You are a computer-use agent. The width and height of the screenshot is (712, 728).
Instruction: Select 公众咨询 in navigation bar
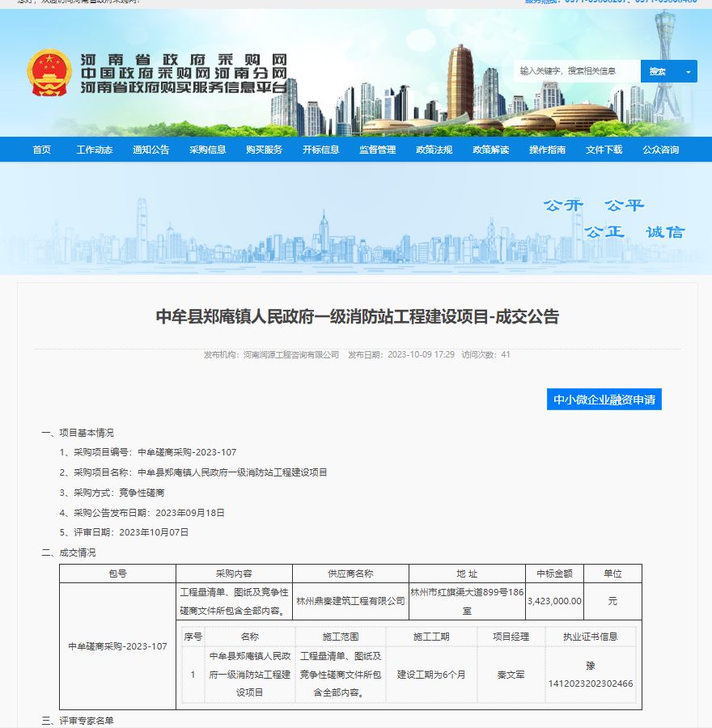pyautogui.click(x=661, y=150)
